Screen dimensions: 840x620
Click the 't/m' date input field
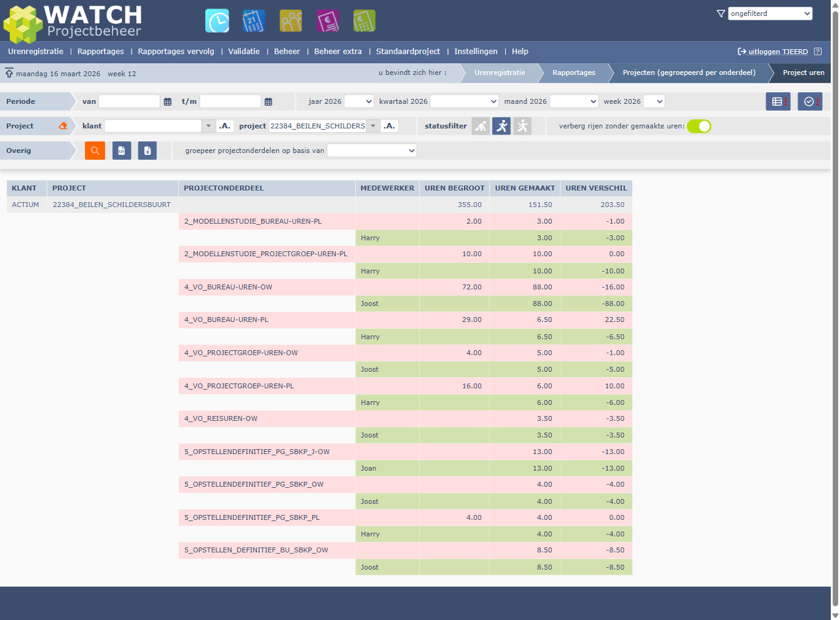click(230, 101)
